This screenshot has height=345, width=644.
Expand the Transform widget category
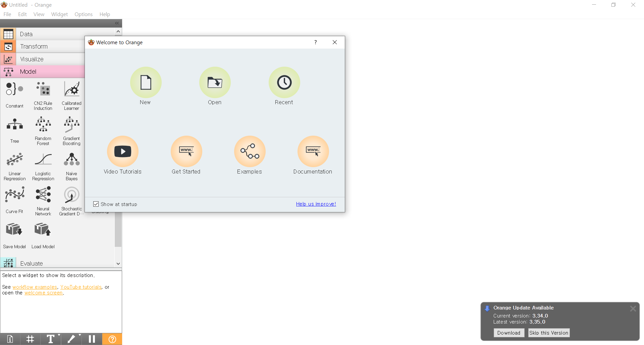[x=43, y=47]
